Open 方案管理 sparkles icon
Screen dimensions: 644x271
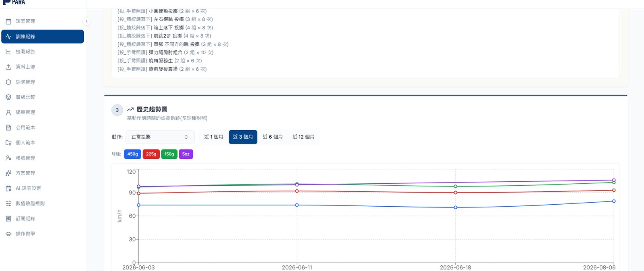click(x=8, y=173)
